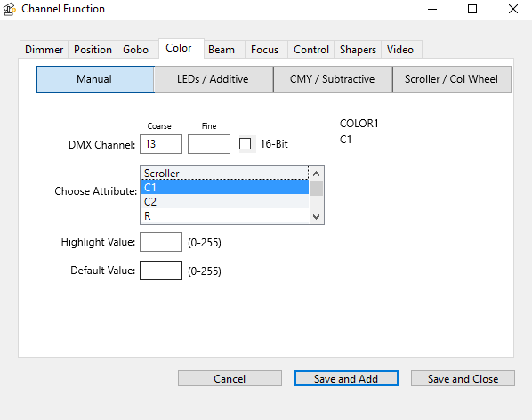The width and height of the screenshot is (532, 420).
Task: Click the Save and Add button
Action: (346, 378)
